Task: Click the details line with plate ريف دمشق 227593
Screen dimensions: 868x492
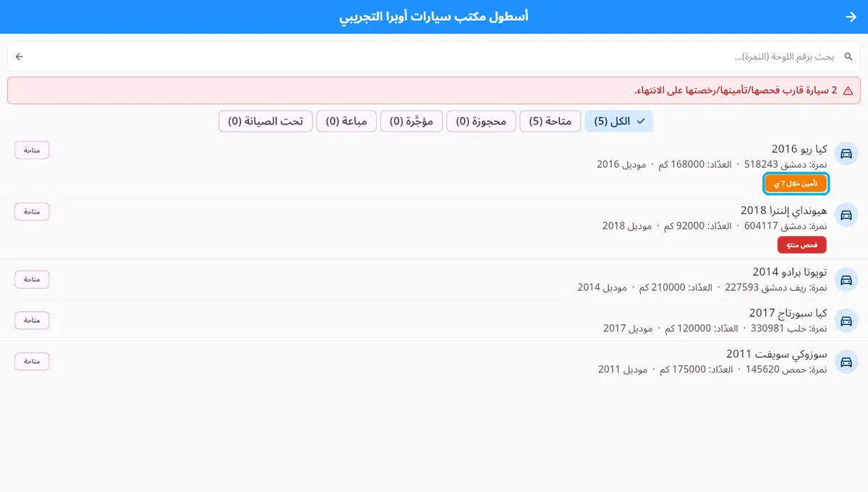Action: point(702,287)
